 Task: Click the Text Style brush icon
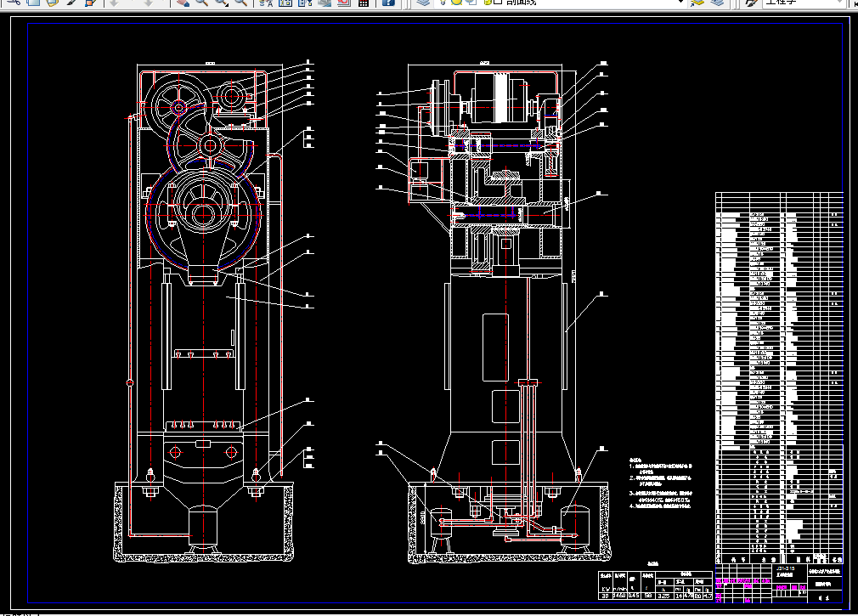[752, 2]
